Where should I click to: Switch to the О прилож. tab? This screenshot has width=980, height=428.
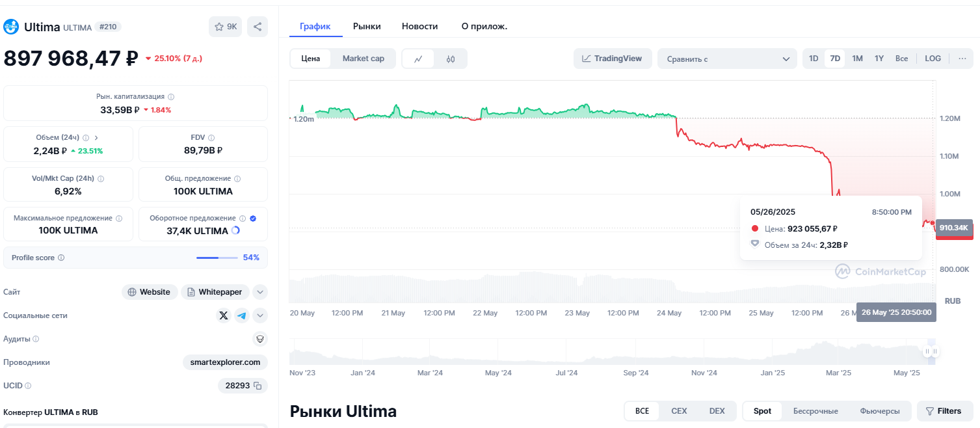484,26
